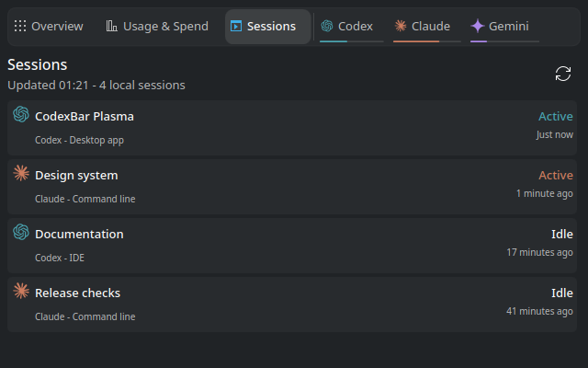
Task: Click the Gemini sparkle icon in tab bar
Action: pos(478,26)
